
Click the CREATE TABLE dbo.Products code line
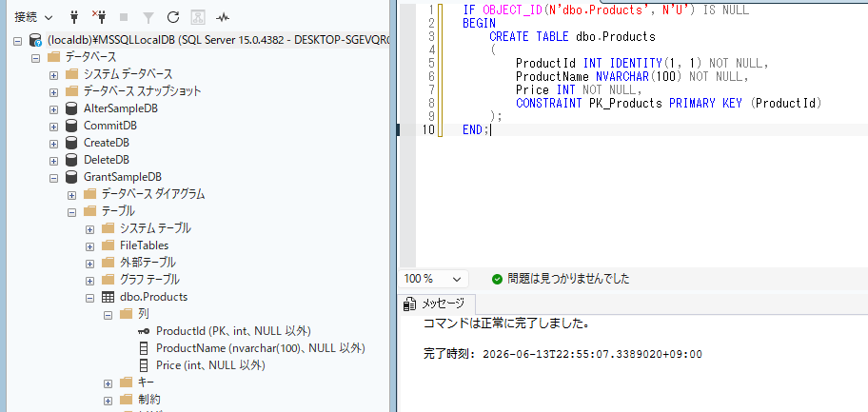(x=572, y=37)
